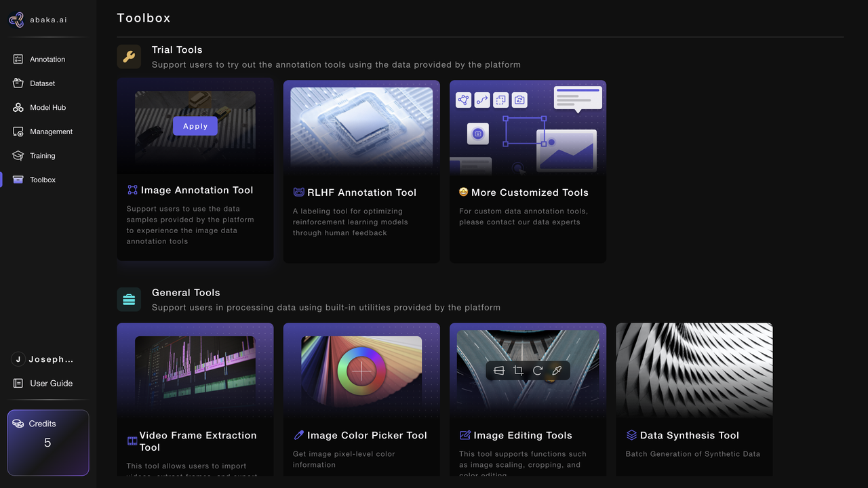Screen dimensions: 868x488
Task: Click the Credits coins icon
Action: click(18, 424)
